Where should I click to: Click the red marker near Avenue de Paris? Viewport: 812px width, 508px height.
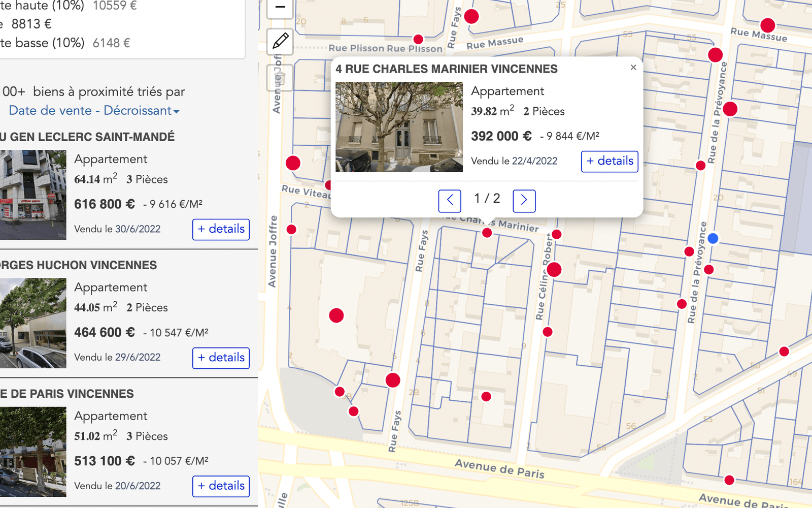729,479
